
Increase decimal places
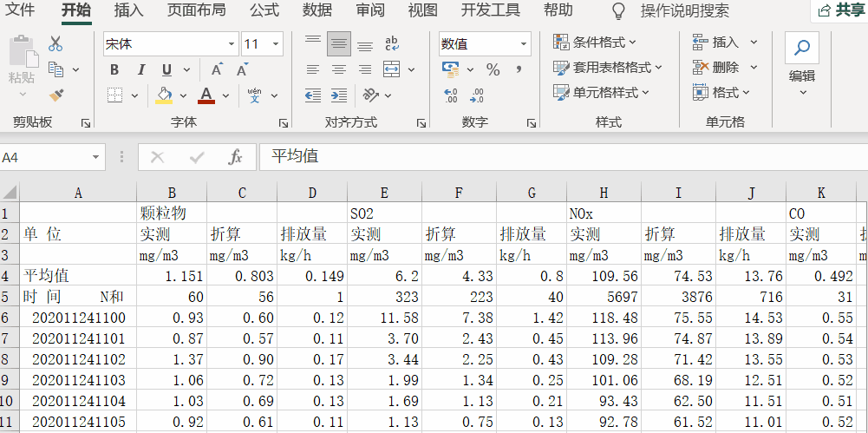click(x=451, y=95)
